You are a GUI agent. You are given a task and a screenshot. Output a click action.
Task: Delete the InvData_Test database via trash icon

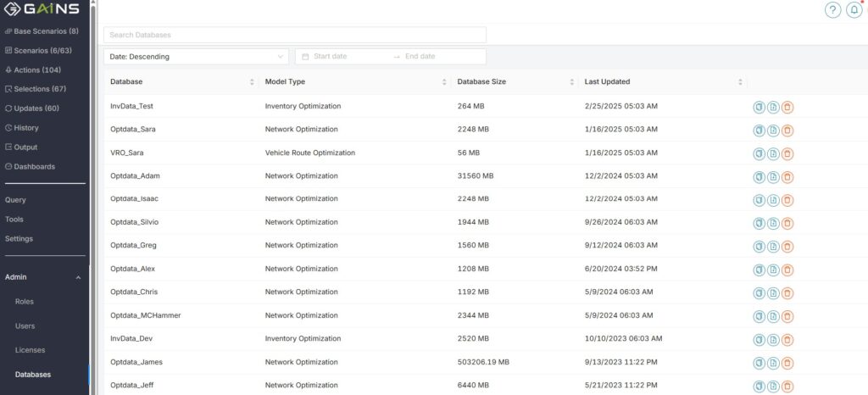click(787, 108)
